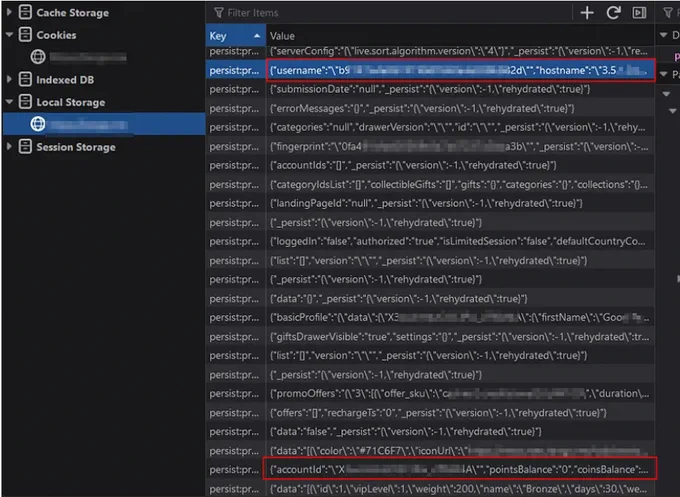Select the Cache Storage database icon
680x497 pixels.
point(25,12)
